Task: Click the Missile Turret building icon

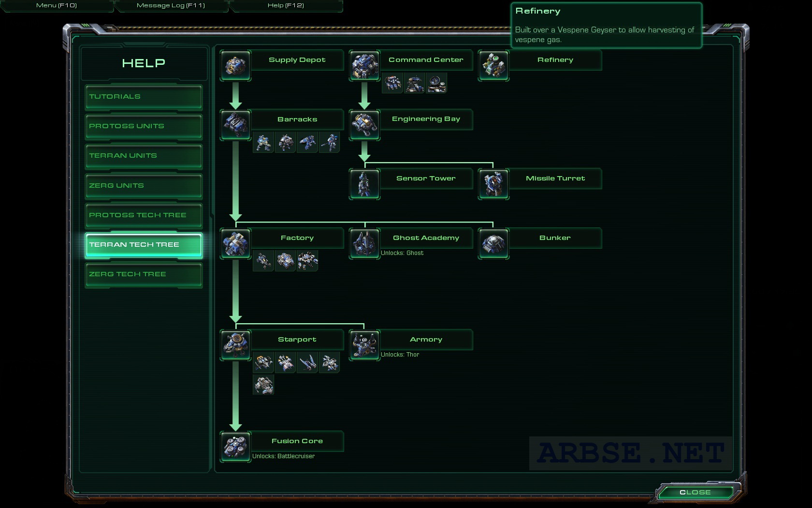Action: tap(493, 184)
